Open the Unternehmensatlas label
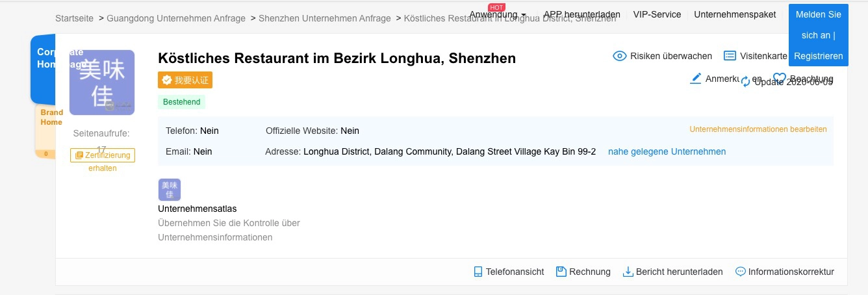 coord(198,209)
